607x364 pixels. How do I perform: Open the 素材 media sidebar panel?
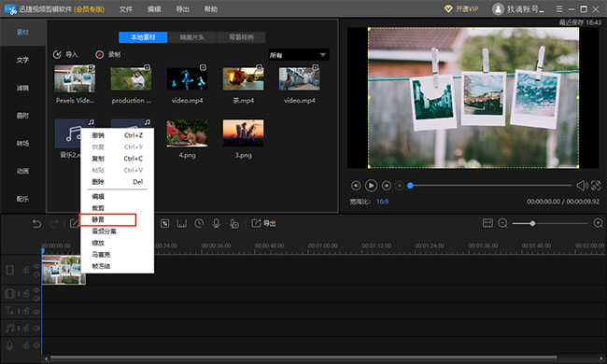22,32
